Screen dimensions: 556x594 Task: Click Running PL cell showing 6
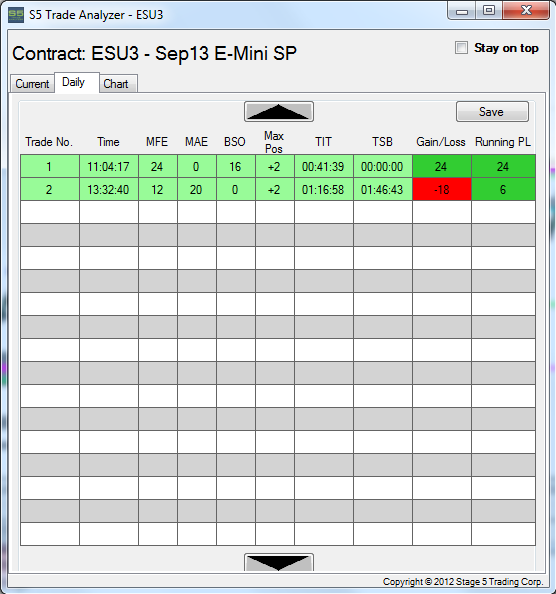[503, 189]
